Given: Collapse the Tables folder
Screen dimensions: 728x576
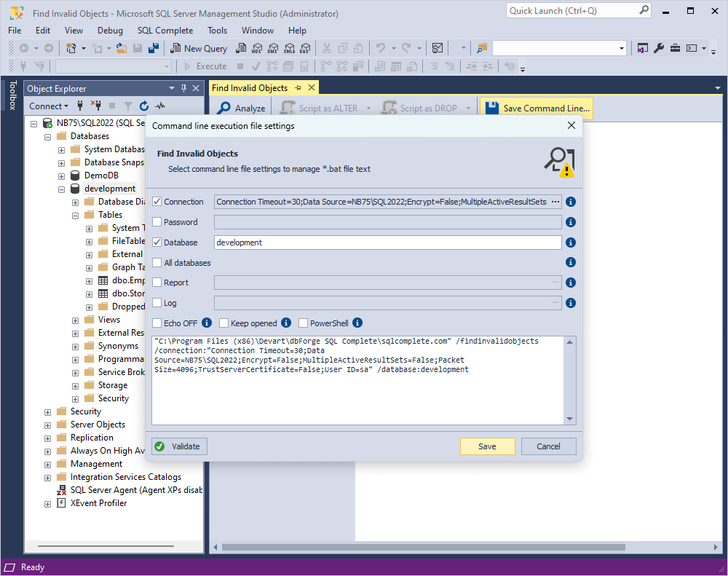Looking at the screenshot, I should tap(75, 216).
